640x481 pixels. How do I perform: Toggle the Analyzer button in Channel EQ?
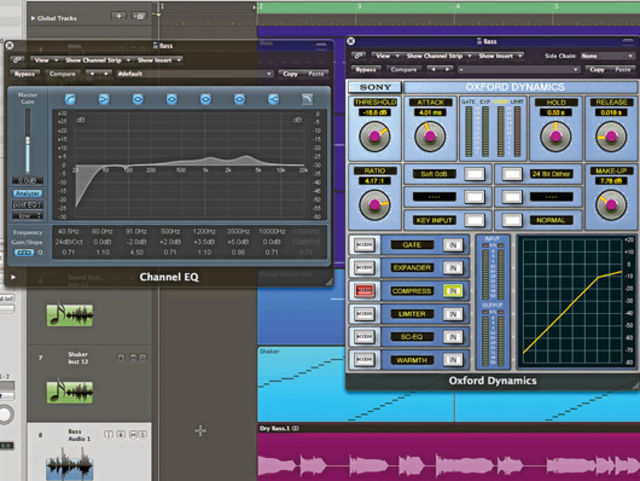click(27, 194)
